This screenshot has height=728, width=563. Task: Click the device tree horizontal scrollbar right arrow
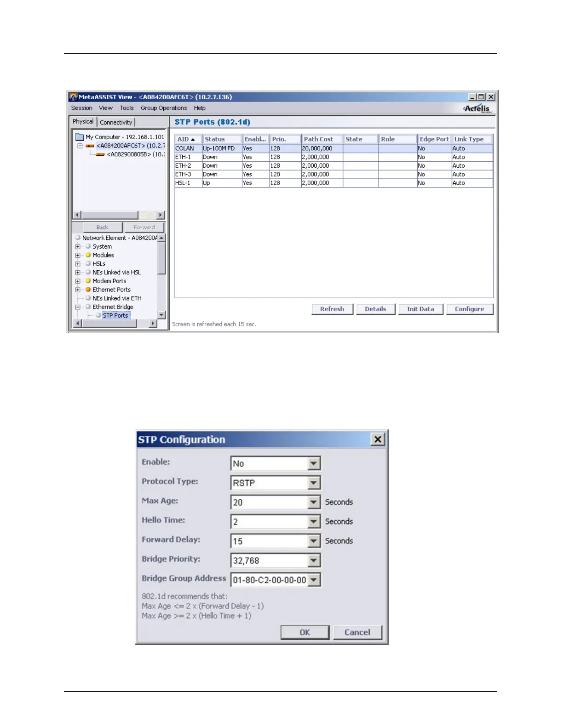[160, 215]
